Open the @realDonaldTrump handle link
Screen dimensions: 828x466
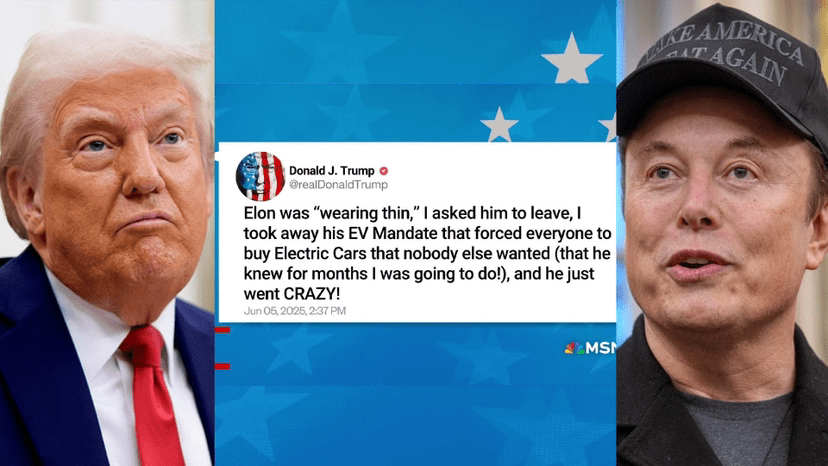[x=338, y=184]
